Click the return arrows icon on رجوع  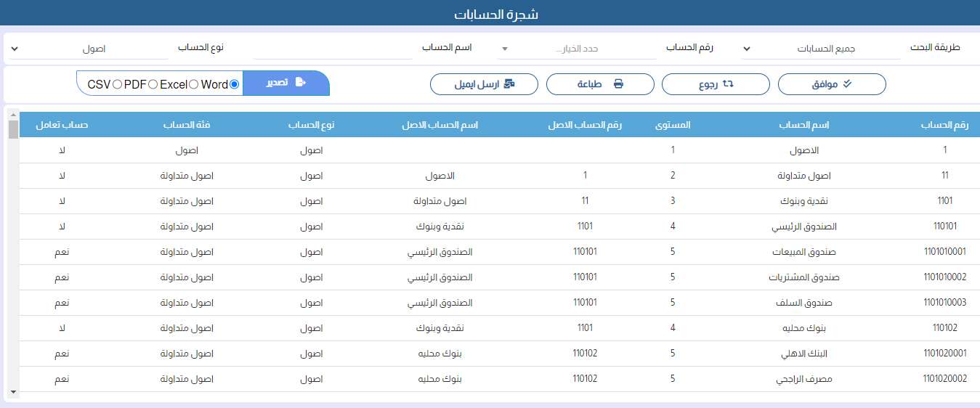pos(728,84)
